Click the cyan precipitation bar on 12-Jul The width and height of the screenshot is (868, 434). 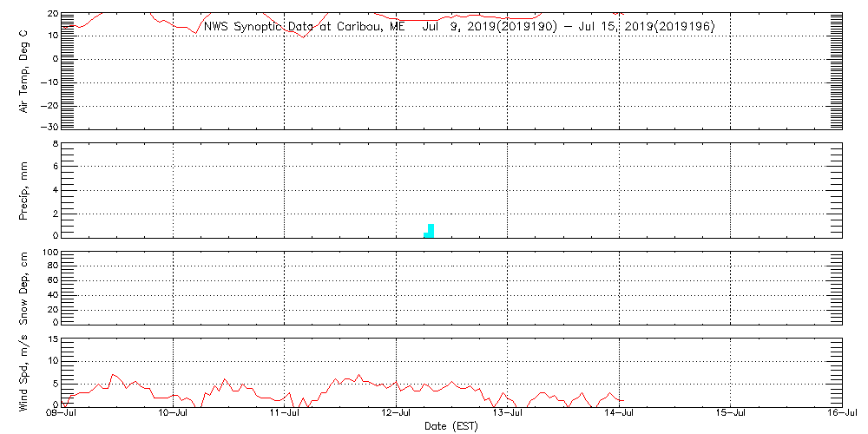click(x=429, y=231)
